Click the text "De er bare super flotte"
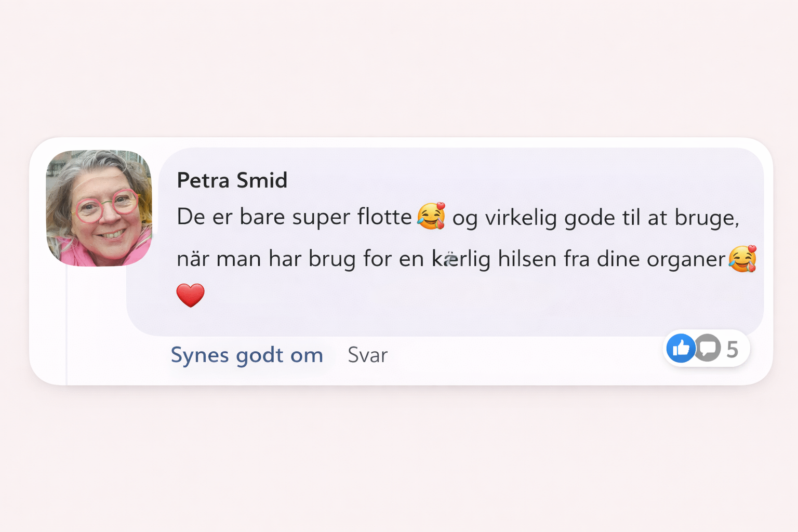The width and height of the screenshot is (798, 532). (x=294, y=217)
